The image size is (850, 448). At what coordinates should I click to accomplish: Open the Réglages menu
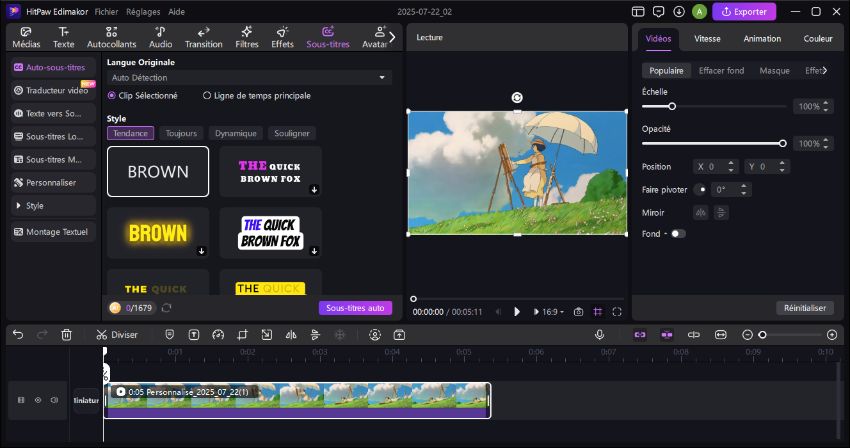tap(143, 11)
